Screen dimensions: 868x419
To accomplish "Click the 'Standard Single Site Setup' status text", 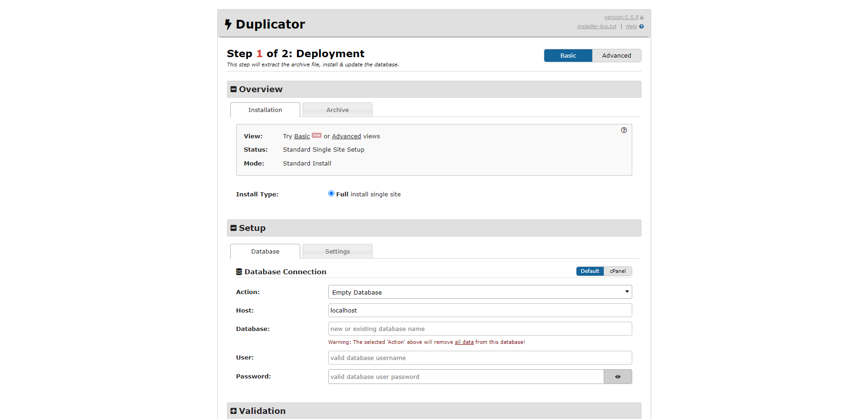I will tap(324, 149).
